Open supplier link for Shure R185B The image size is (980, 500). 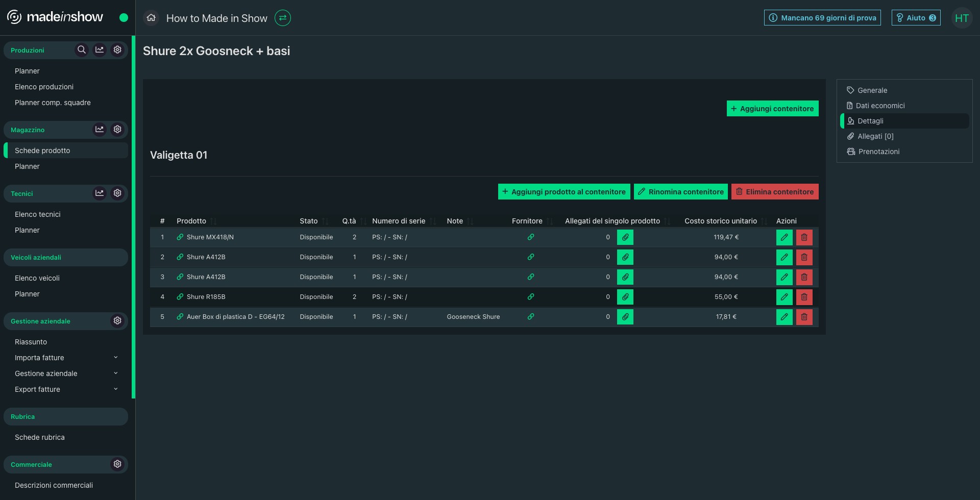531,296
